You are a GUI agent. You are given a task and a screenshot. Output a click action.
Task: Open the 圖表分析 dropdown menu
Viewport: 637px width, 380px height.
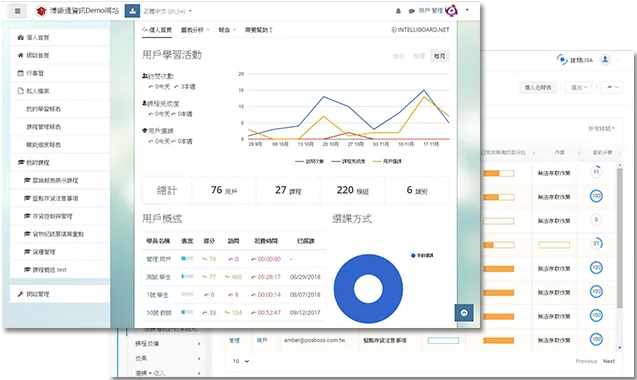[195, 30]
